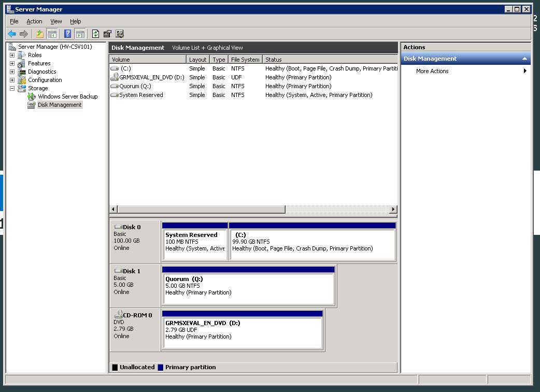540x392 pixels.
Task: Expand the Features tree node
Action: click(x=12, y=63)
